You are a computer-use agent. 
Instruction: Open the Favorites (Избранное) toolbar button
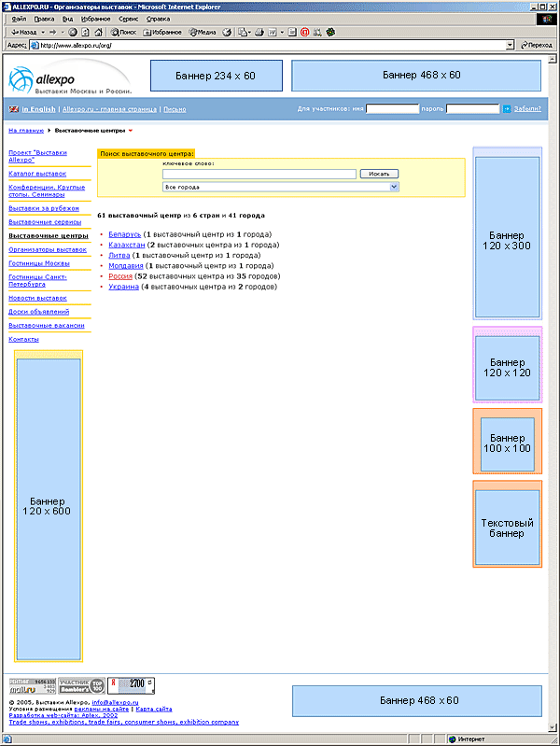click(x=162, y=33)
